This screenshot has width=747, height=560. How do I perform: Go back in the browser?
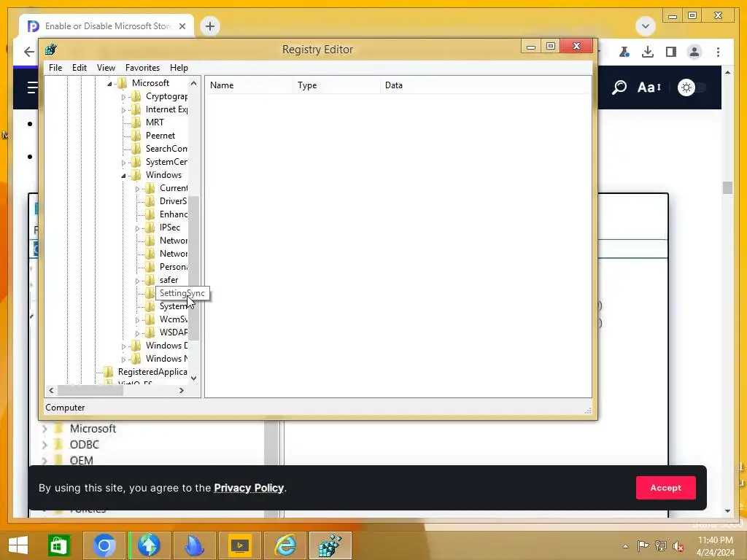[29, 52]
